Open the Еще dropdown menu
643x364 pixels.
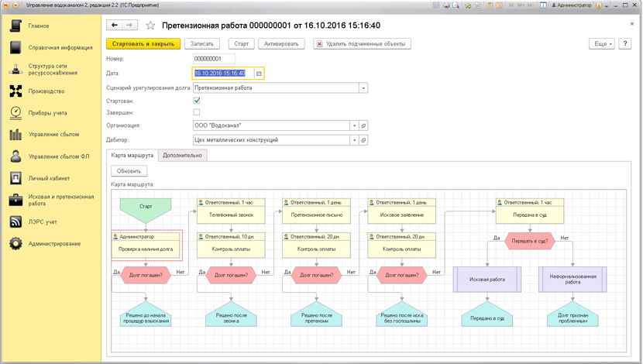[x=601, y=44]
